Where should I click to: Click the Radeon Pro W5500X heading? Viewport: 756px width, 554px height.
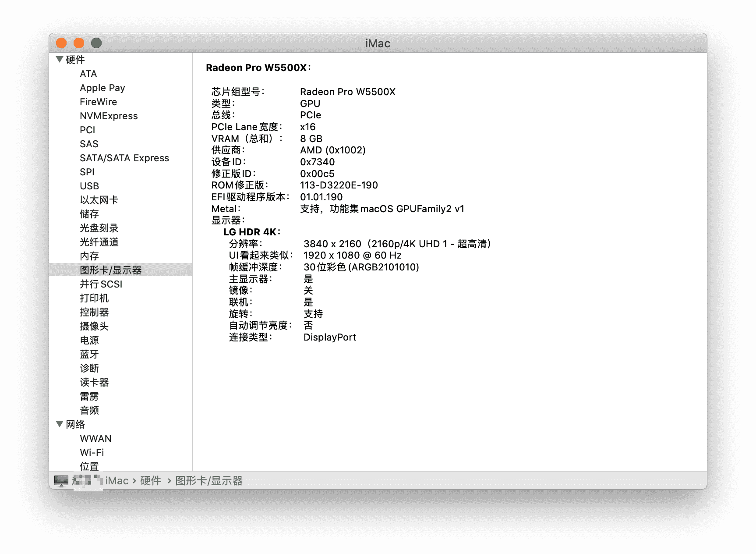(x=258, y=67)
